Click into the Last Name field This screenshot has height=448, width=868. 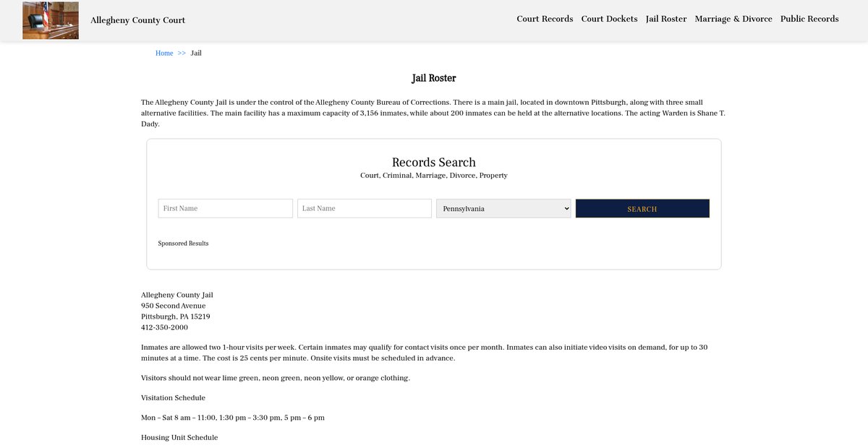pos(364,208)
